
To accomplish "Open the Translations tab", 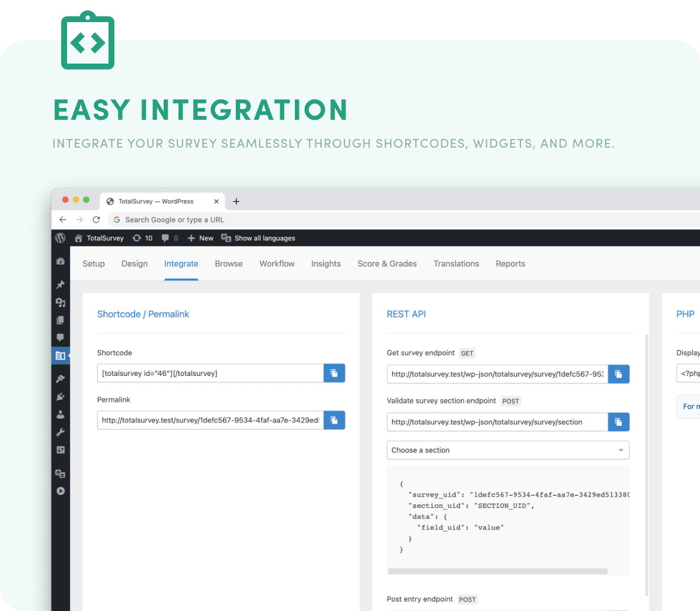I will (456, 263).
